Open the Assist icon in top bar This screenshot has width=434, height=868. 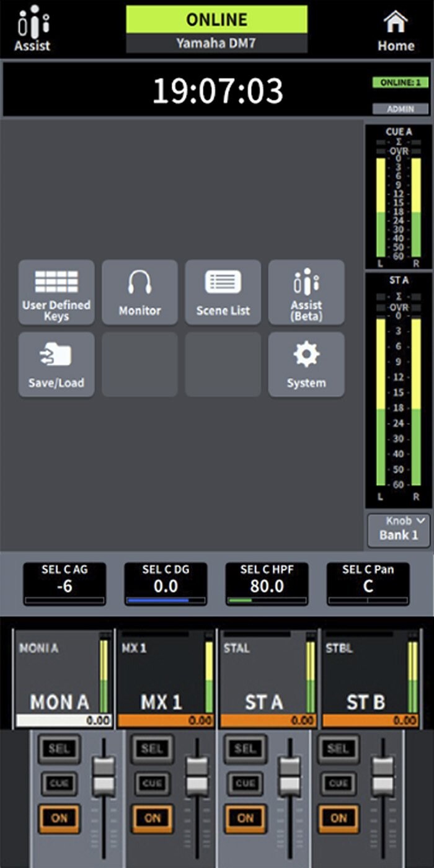point(33,28)
